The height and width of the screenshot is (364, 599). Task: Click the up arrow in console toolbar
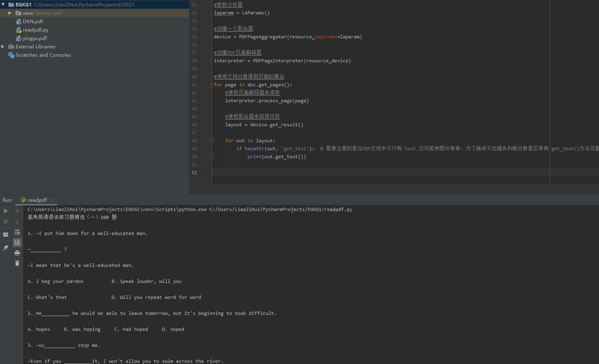(x=17, y=211)
